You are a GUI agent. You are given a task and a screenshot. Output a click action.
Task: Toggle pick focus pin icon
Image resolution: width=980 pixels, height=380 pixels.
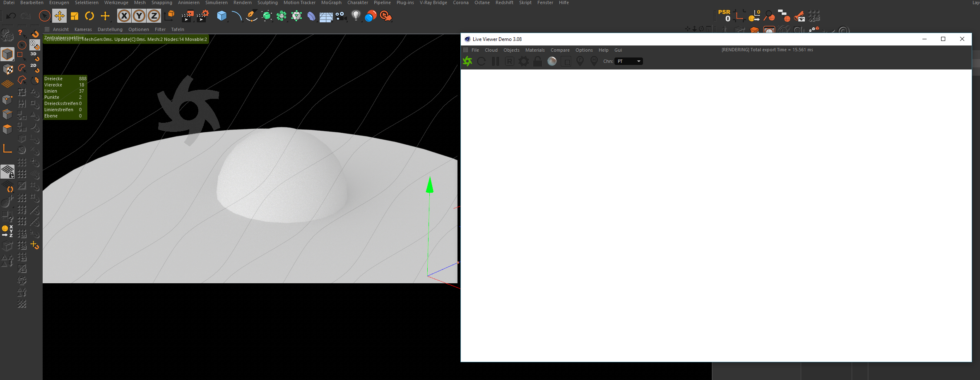click(580, 61)
